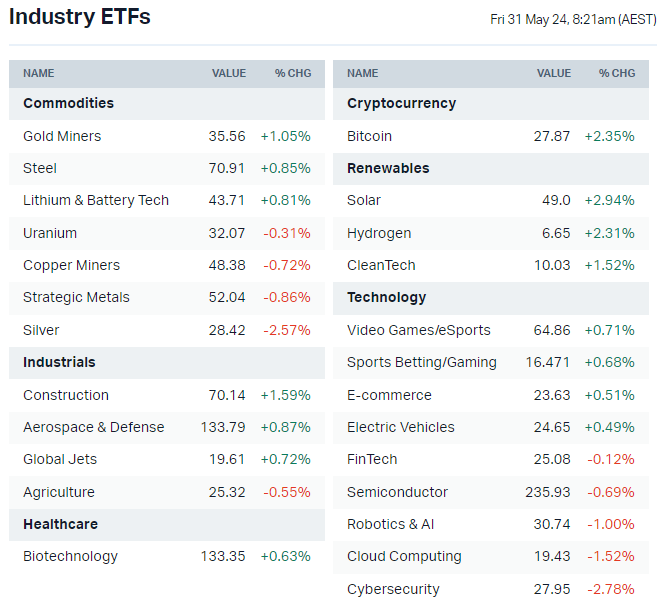664x607 pixels.
Task: Select Sports Betting/Gaming ETF
Action: point(421,362)
